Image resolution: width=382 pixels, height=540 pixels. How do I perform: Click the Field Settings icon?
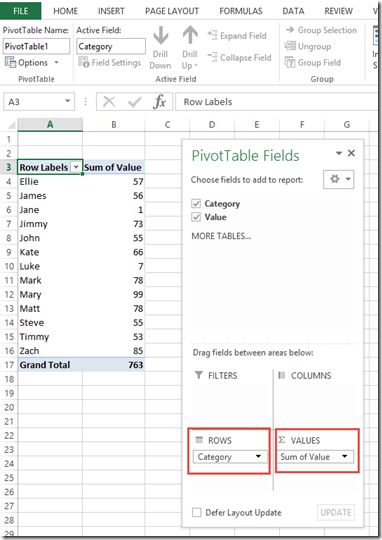(84, 62)
